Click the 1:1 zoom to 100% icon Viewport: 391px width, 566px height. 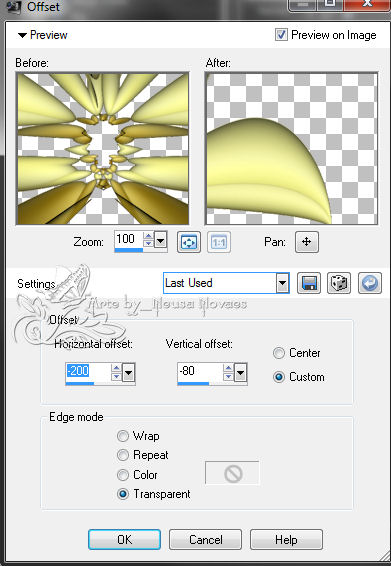pos(219,242)
